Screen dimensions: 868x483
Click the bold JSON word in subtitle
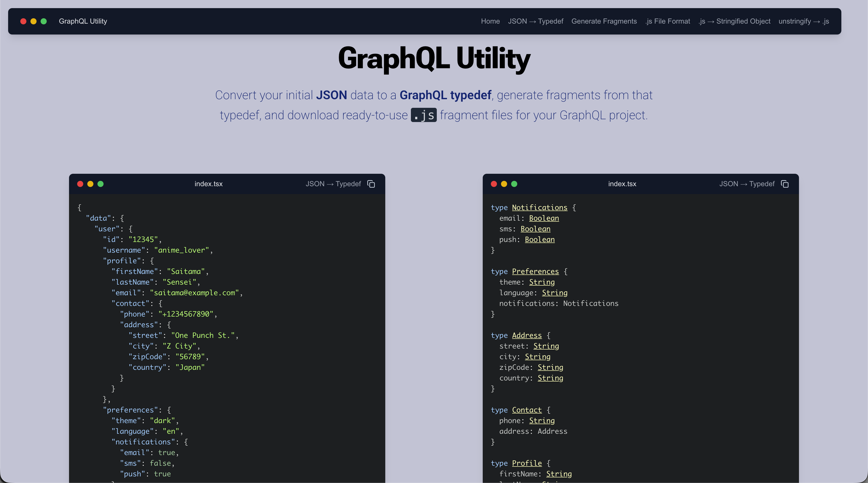(331, 95)
